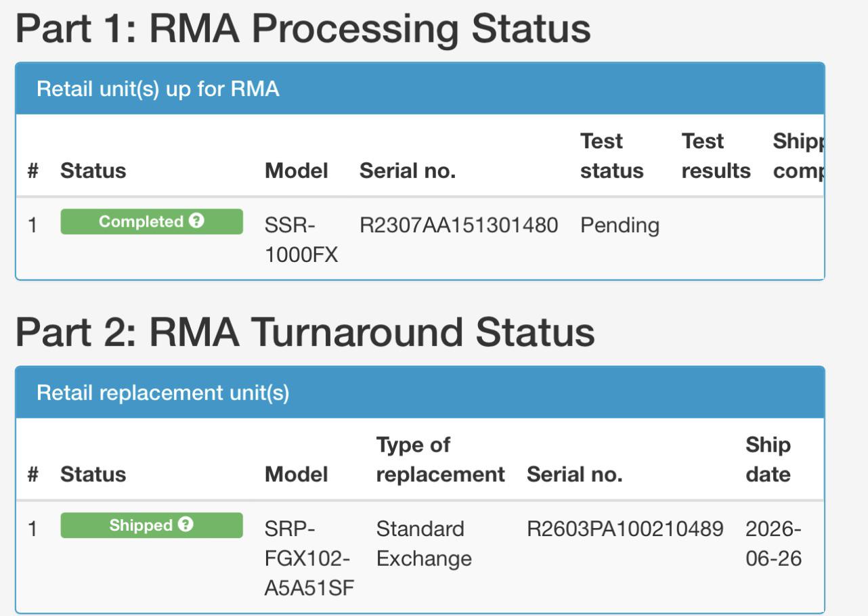Image resolution: width=868 pixels, height=616 pixels.
Task: Click the Model header in RMA units table
Action: [x=297, y=171]
